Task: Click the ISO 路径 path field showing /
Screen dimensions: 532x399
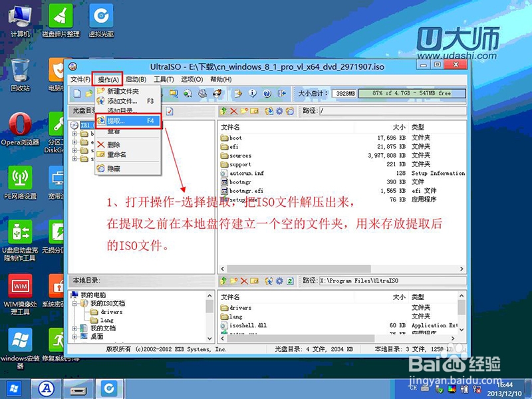Action: pos(392,110)
